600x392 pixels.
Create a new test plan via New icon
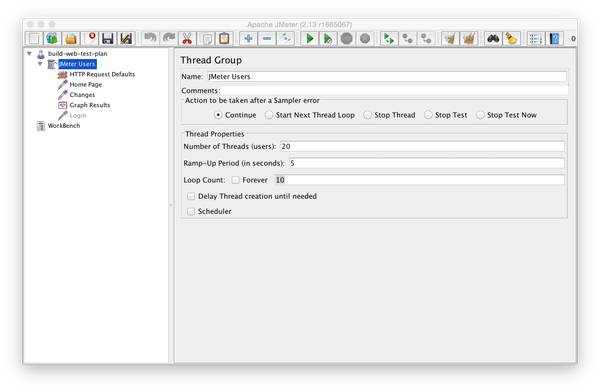pyautogui.click(x=34, y=39)
